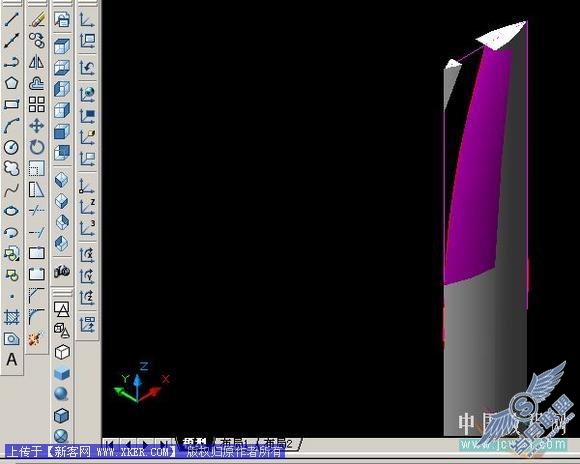This screenshot has width=580, height=464.
Task: Switch to Right view
Action: click(x=62, y=110)
